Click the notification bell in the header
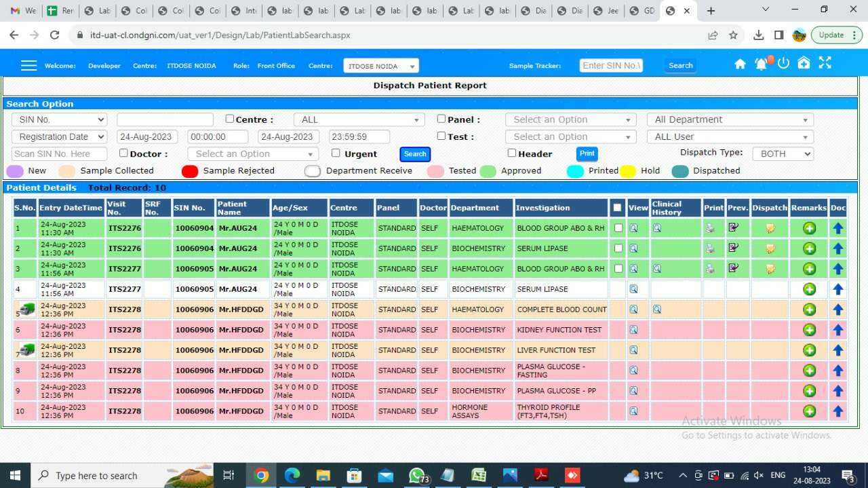Screen dimensions: 868x488 [761, 62]
